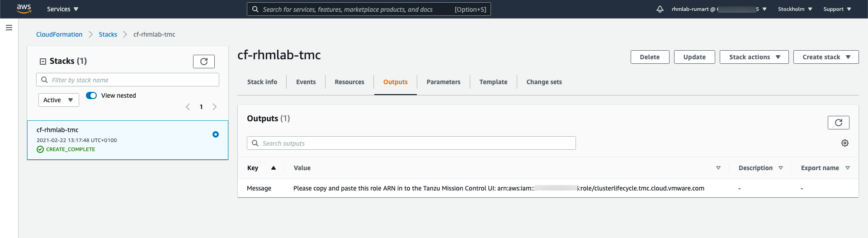The image size is (868, 238).
Task: Switch to the Parameters tab
Action: point(443,82)
